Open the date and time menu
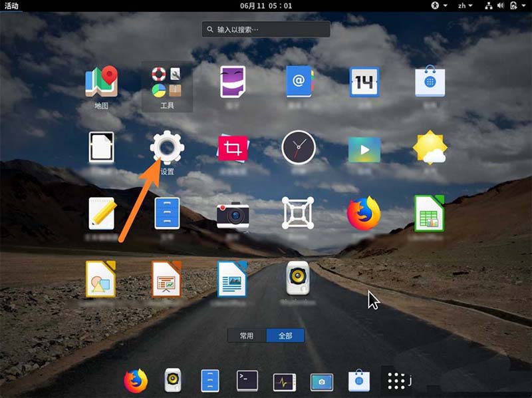This screenshot has width=532, height=398. (x=266, y=6)
